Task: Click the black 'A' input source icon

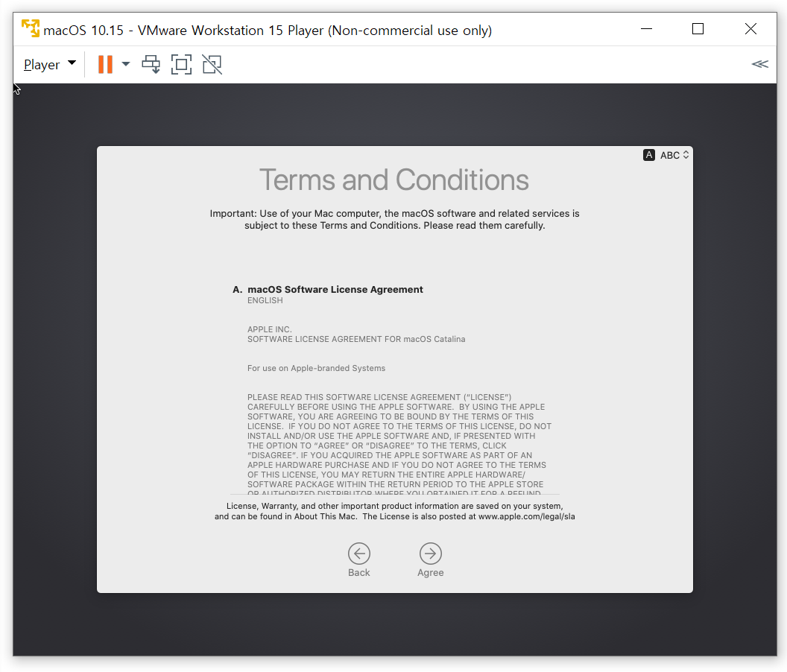Action: (649, 155)
